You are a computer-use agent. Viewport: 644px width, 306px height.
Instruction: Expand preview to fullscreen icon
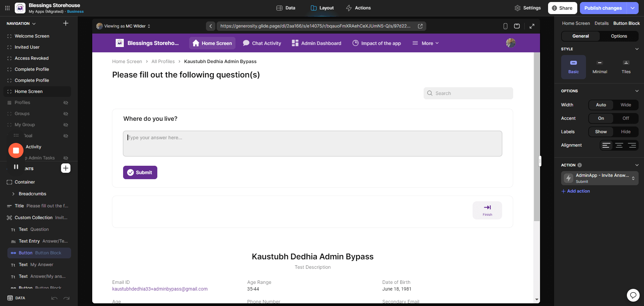532,26
